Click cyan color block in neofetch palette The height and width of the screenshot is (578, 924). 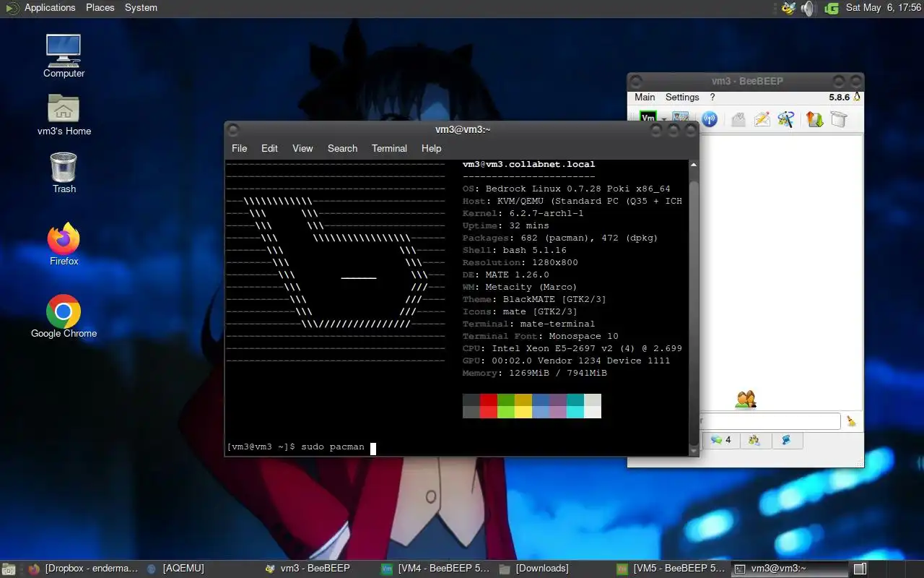tap(575, 405)
